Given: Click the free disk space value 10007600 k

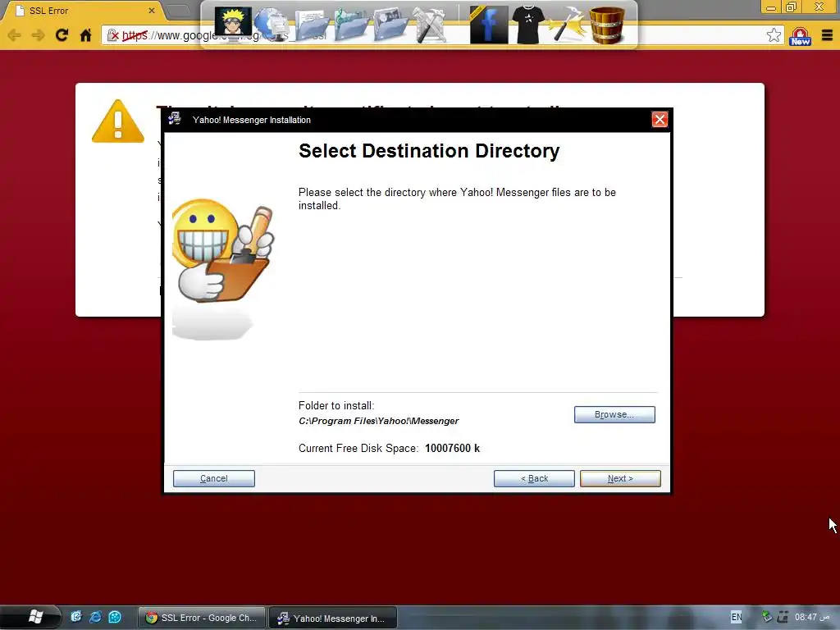Looking at the screenshot, I should [452, 449].
